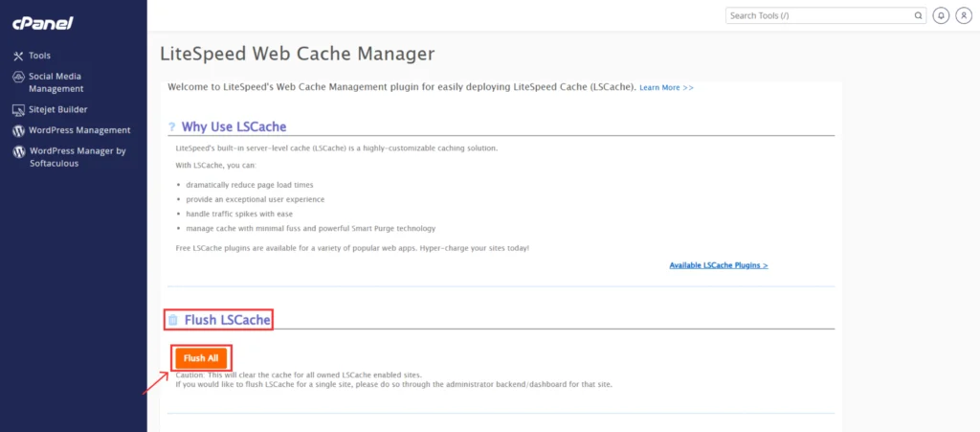Open the user account menu
This screenshot has height=432, width=980.
click(964, 15)
